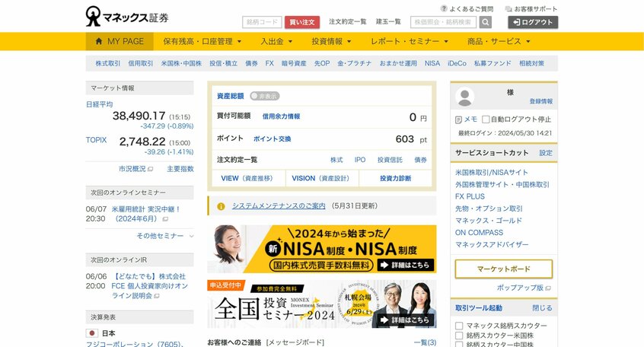Screen dimensions: 644x347
Task: Open 建玉一覧 in the header
Action: click(388, 22)
